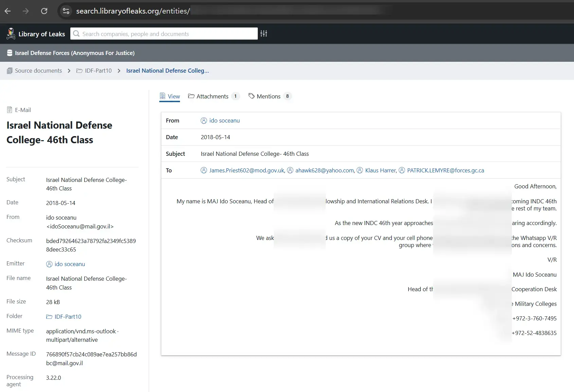Click the Attachments folder icon
Image resolution: width=574 pixels, height=392 pixels.
coord(191,96)
